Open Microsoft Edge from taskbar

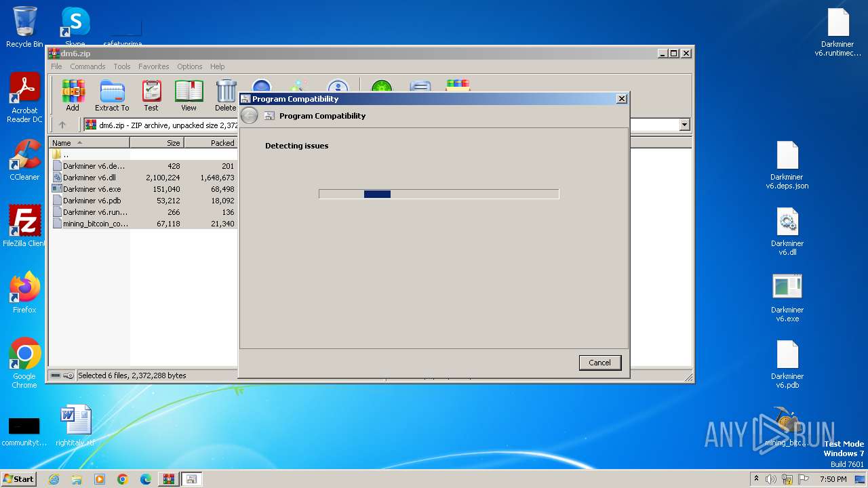[x=146, y=479]
